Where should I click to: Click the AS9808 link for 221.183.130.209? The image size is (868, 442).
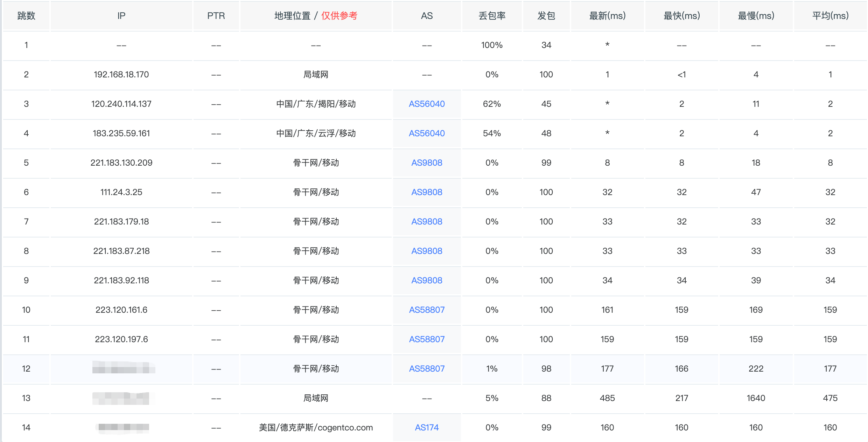point(427,163)
